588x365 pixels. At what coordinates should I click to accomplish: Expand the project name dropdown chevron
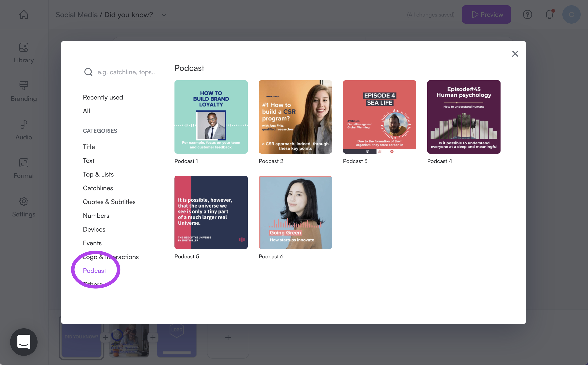point(164,15)
